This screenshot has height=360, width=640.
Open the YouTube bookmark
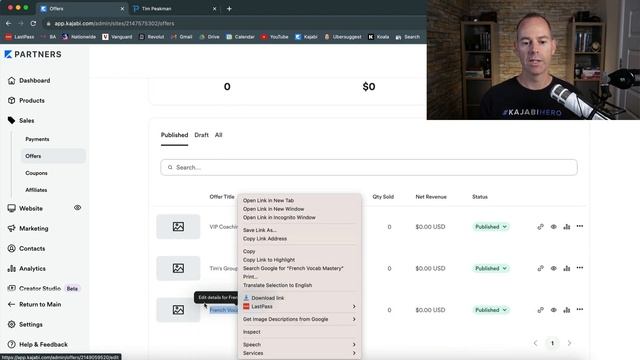point(274,37)
